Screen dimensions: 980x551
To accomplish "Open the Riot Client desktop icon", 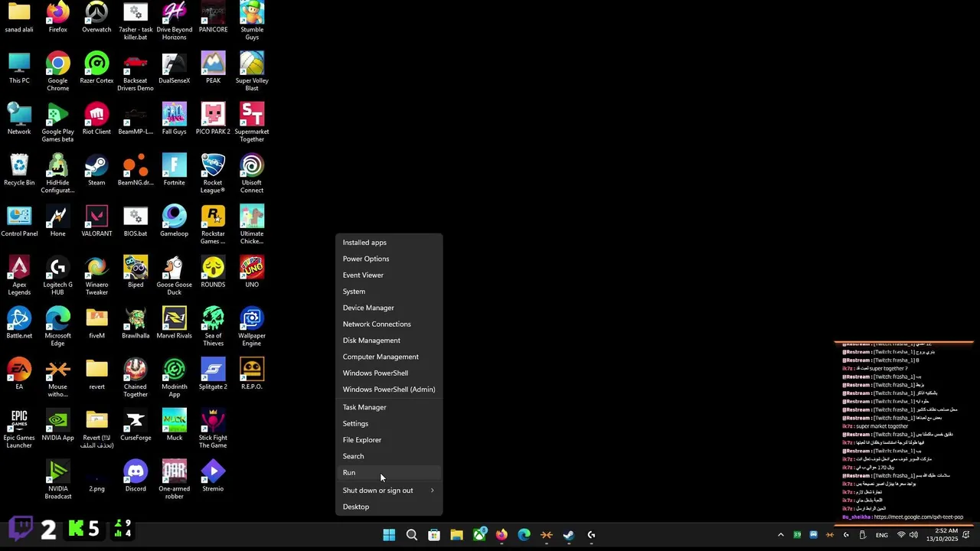I will pyautogui.click(x=96, y=119).
